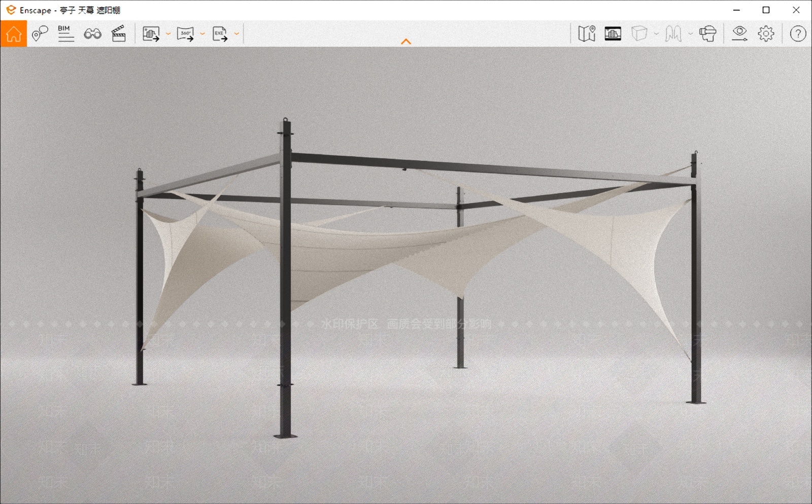
Task: Open Help with the question mark icon
Action: [798, 34]
